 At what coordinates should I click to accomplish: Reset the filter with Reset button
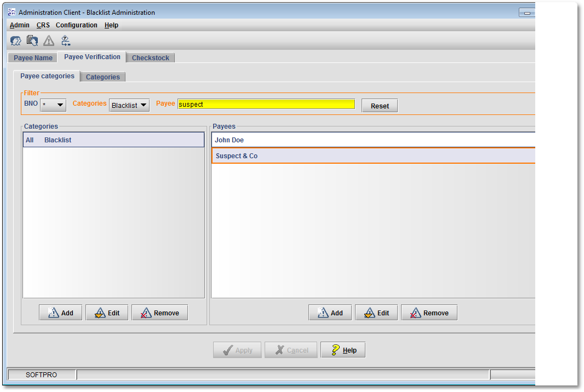(380, 106)
